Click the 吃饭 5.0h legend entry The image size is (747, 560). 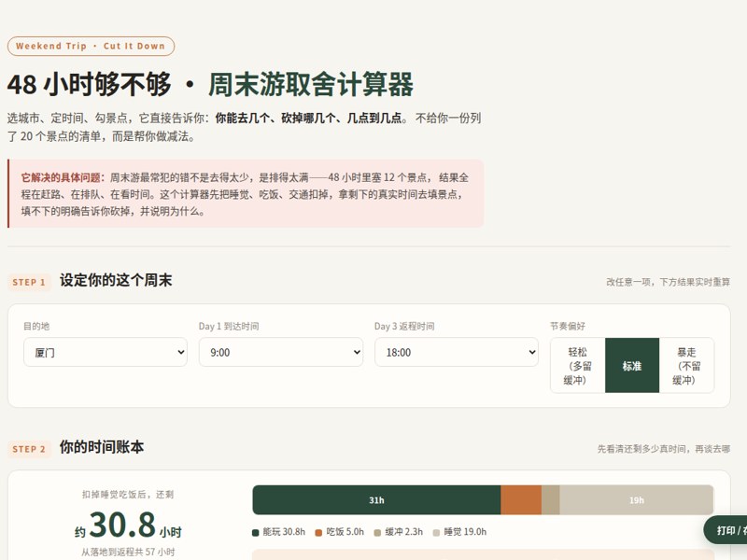point(340,532)
